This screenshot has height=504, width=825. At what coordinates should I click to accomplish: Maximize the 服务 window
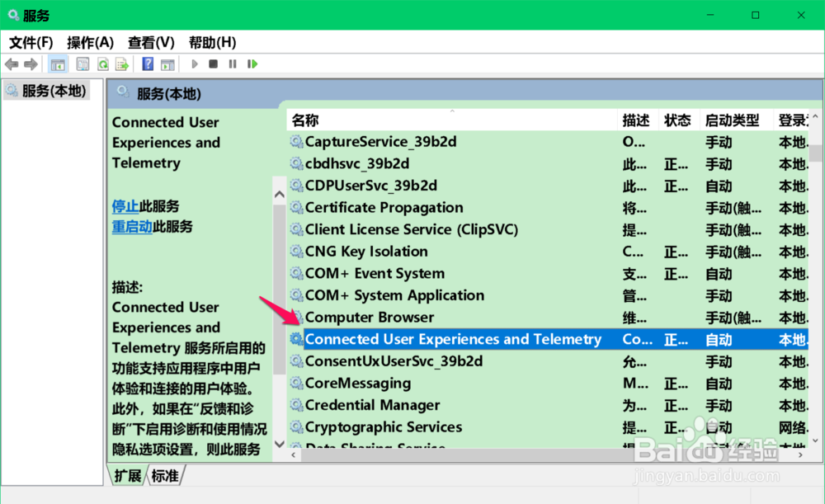click(x=756, y=15)
